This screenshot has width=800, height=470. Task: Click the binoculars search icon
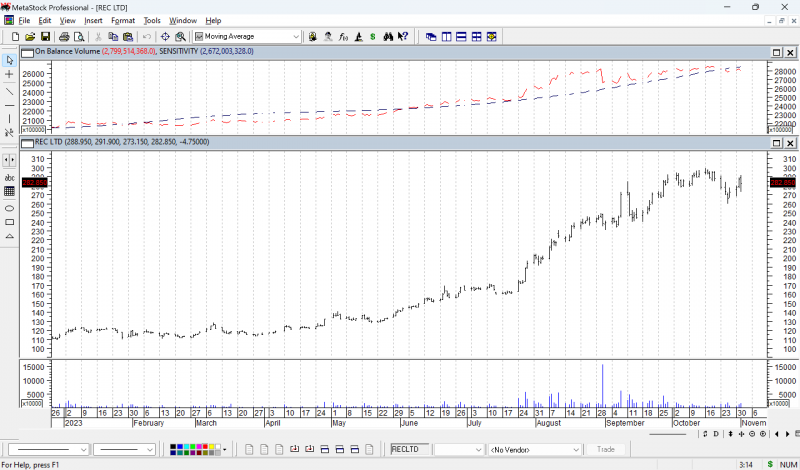[x=387, y=37]
